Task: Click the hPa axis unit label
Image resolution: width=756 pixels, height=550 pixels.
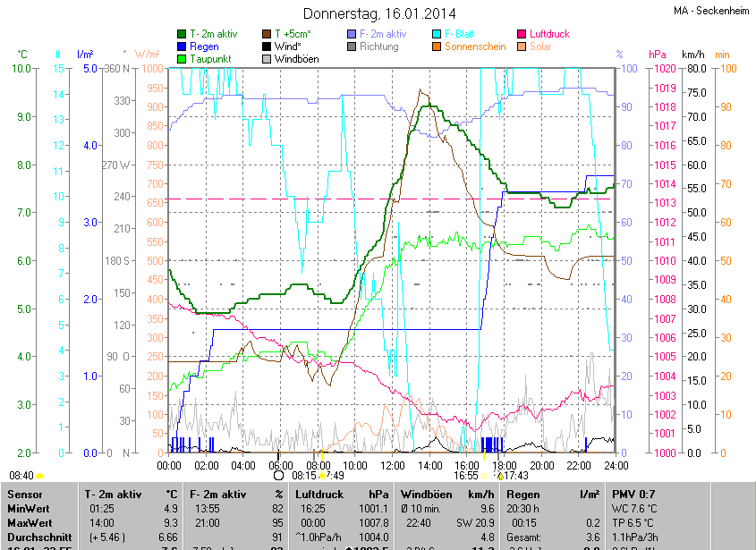Action: point(657,55)
